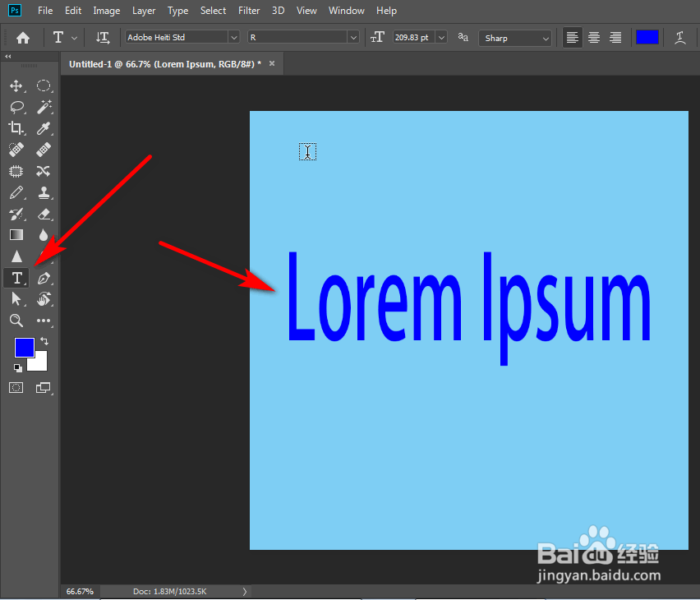Select the Blur droplet tool
Screen dimensions: 700x600
pos(44,235)
